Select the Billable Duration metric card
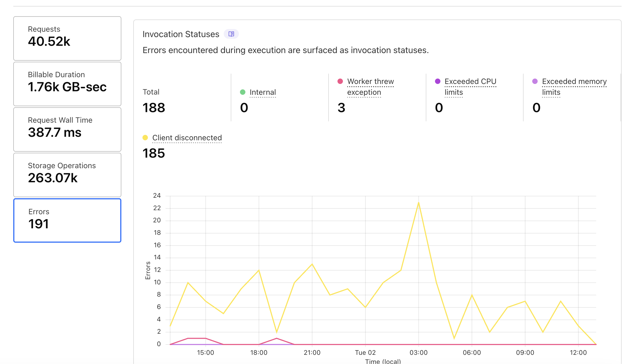The height and width of the screenshot is (364, 630). click(x=67, y=84)
